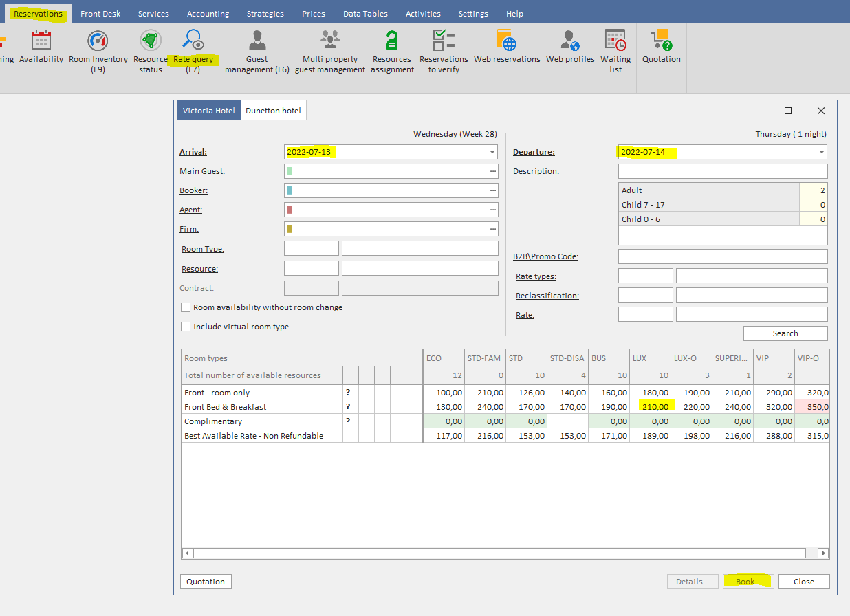Open Main Guest lookup ellipsis
This screenshot has width=850, height=616.
492,171
